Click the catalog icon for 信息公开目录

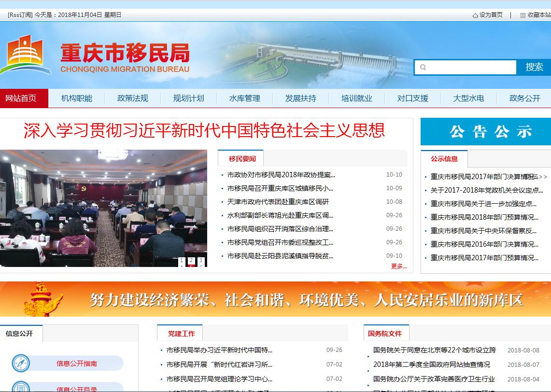click(21, 387)
